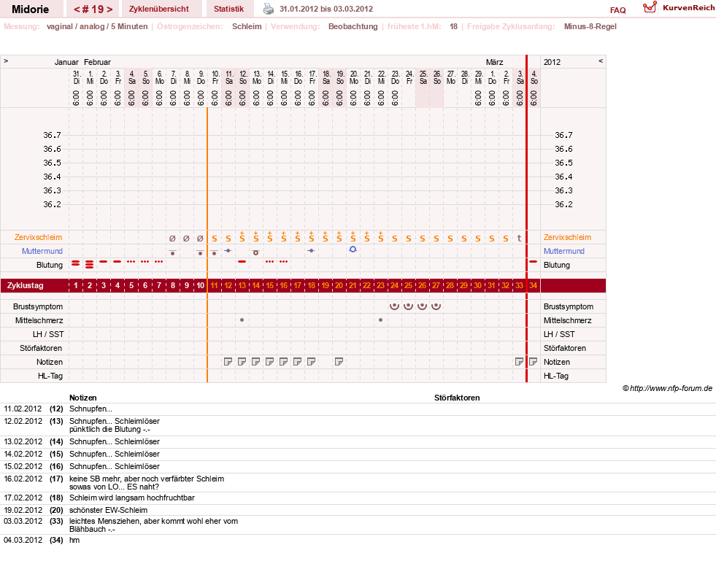Select cycle day 34 in the Zyklustag bar
This screenshot has width=716, height=588.
tap(533, 286)
